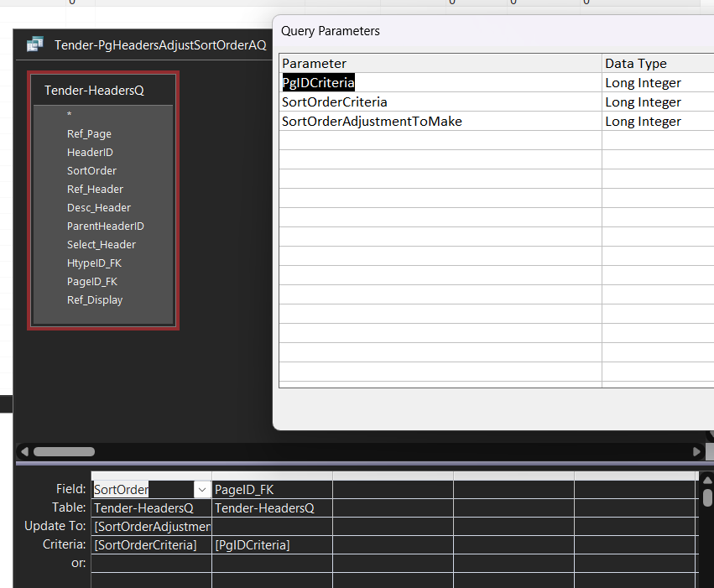Select HeaderID field in Tender-HeadersQ list
Screen dimensions: 714x588
[90, 152]
